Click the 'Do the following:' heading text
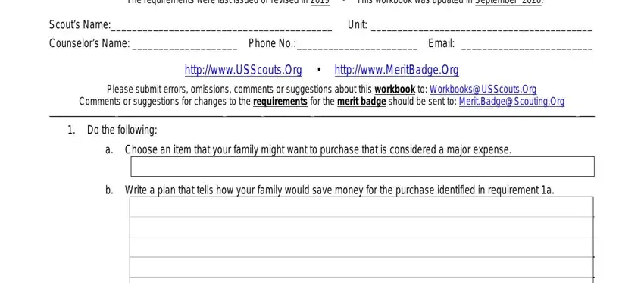The width and height of the screenshot is (644, 283). 122,130
